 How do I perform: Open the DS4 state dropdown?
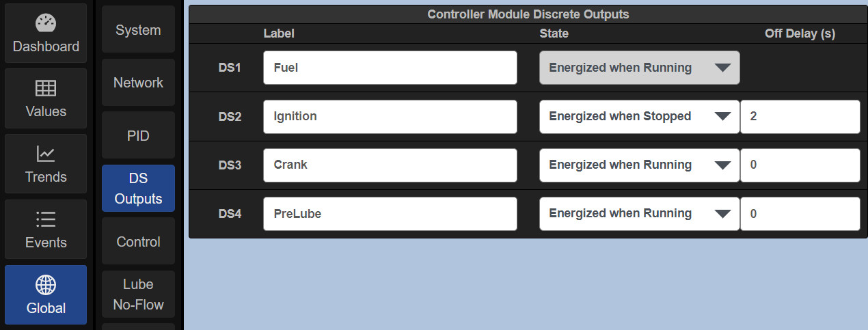point(639,214)
